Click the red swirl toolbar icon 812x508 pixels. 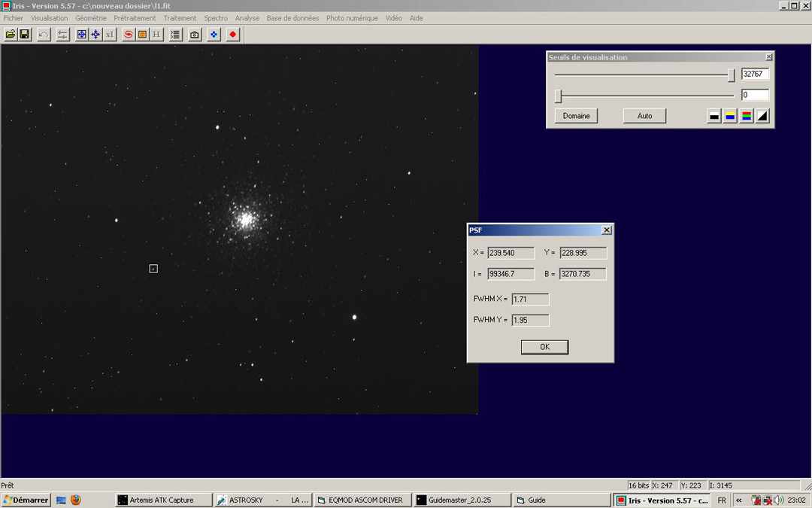(x=128, y=35)
